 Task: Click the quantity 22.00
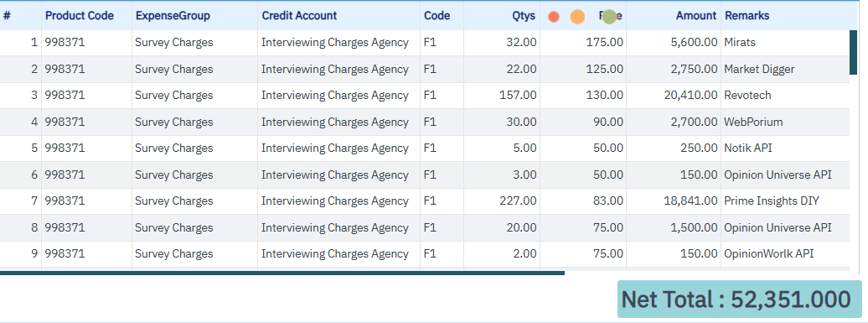click(521, 70)
